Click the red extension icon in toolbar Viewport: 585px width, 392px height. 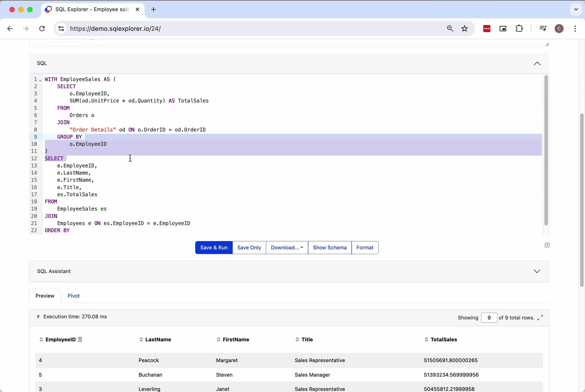coord(486,29)
